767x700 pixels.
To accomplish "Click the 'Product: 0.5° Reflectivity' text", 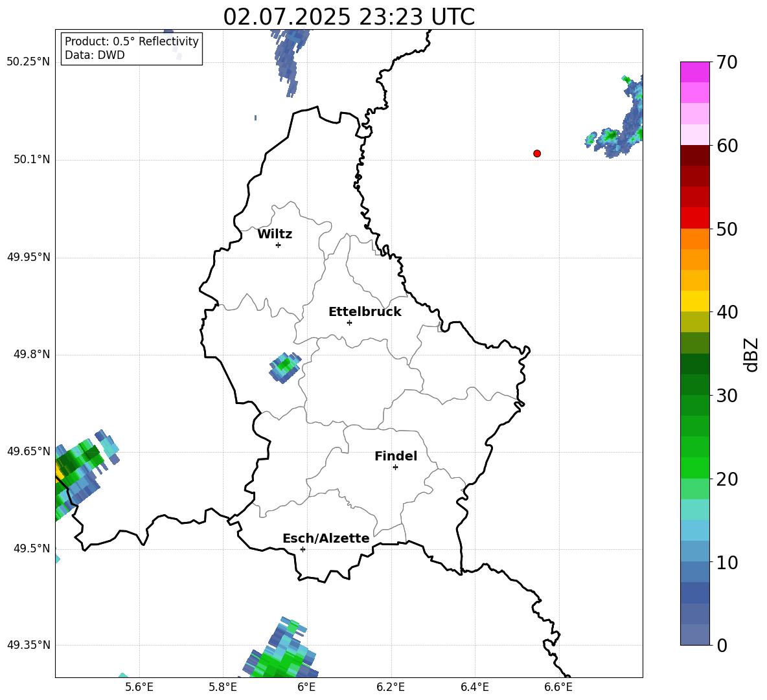I will pyautogui.click(x=132, y=41).
